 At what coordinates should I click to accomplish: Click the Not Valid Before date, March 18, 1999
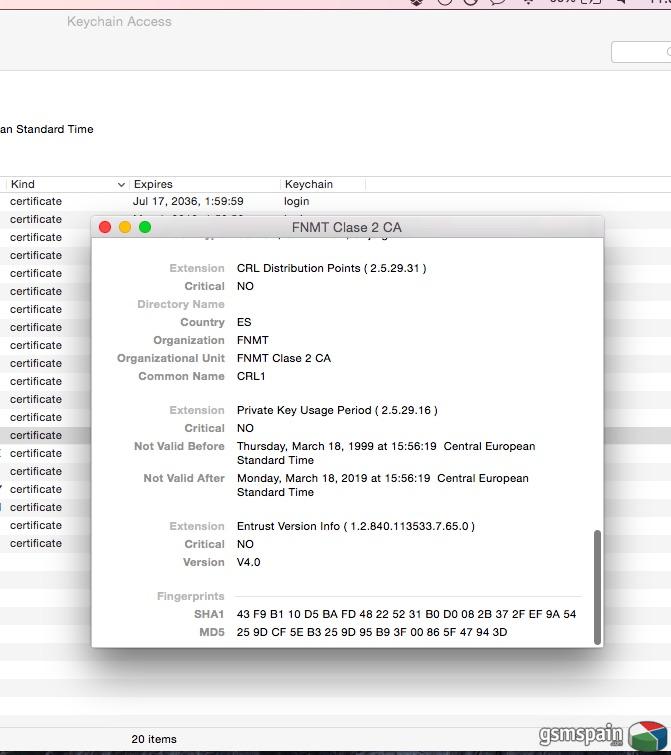coord(386,453)
